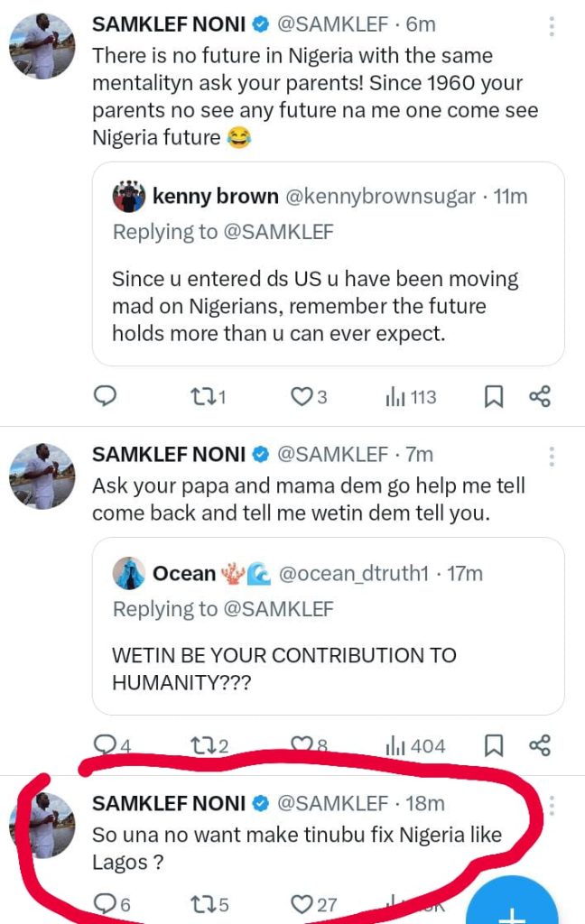585x924 pixels.
Task: Open SAMKLEF's profile picture on first tweet
Action: pyautogui.click(x=42, y=47)
